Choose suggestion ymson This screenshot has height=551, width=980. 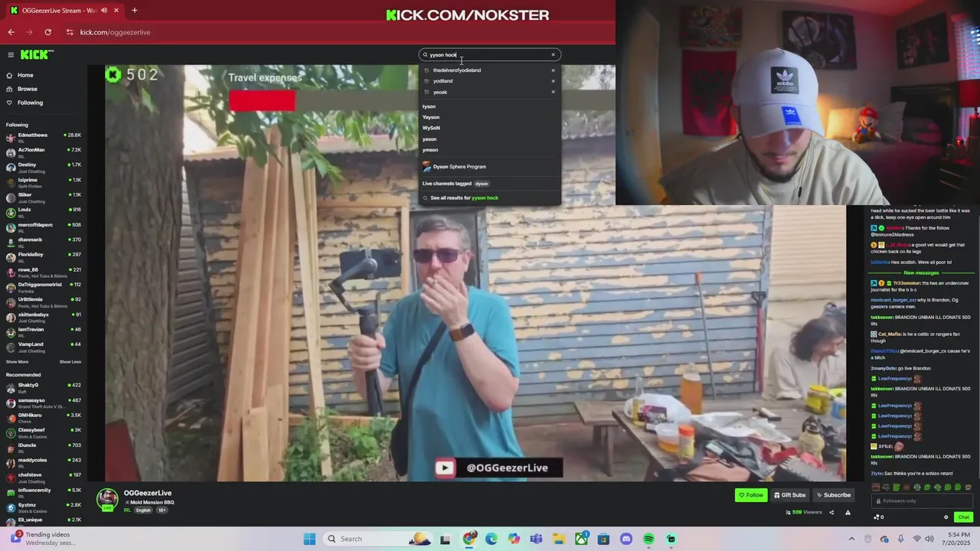coord(430,150)
